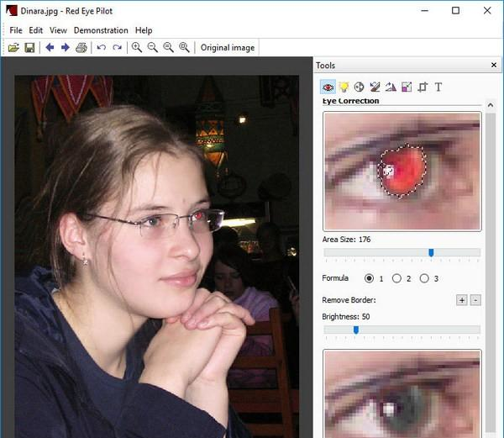Select Formula 3 radio button
Viewport: 504px width, 438px height.
pyautogui.click(x=424, y=278)
